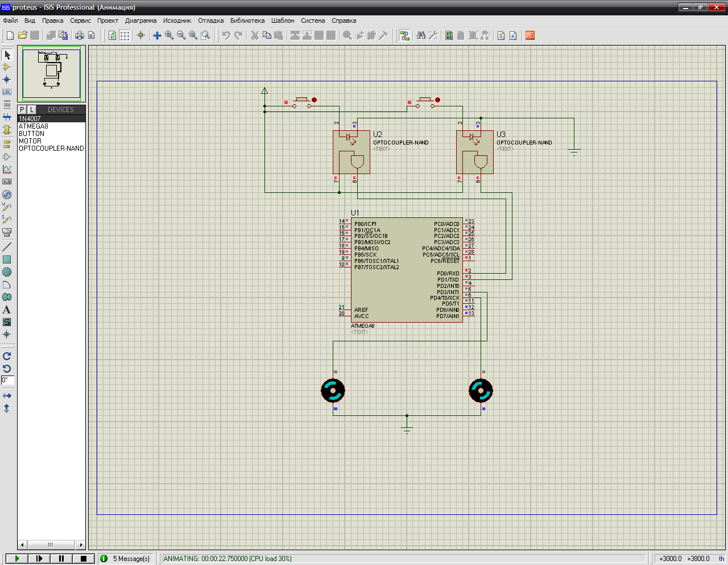The image size is (728, 565).
Task: Click the Y-Mirror vertical flip icon
Action: pyautogui.click(x=7, y=409)
